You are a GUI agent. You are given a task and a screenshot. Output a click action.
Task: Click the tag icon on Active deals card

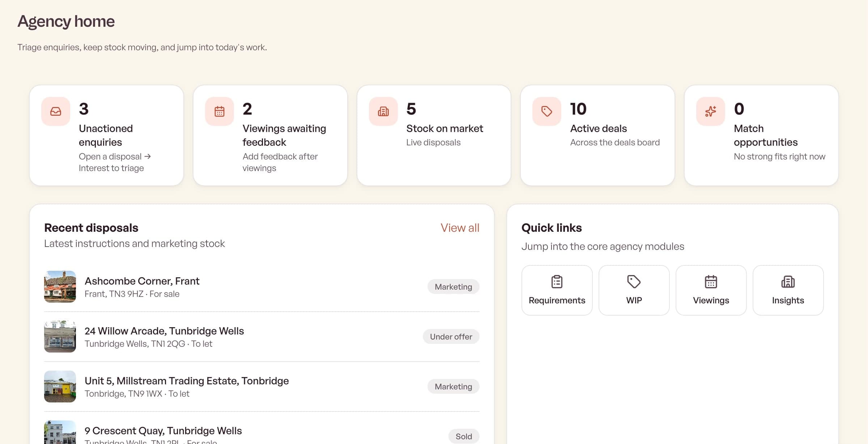(547, 111)
